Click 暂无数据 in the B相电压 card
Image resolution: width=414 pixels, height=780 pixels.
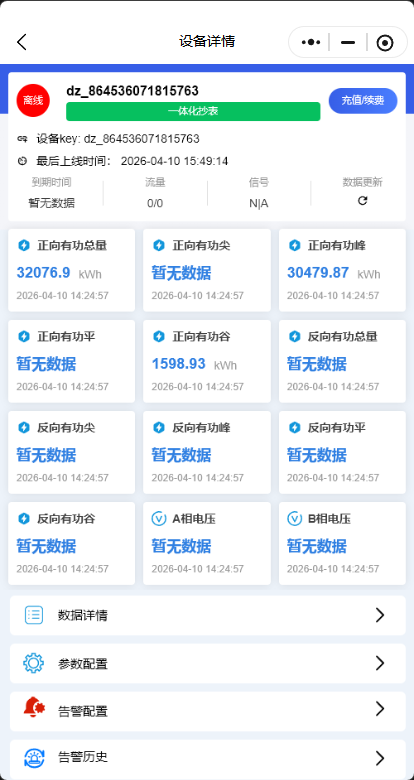[317, 546]
